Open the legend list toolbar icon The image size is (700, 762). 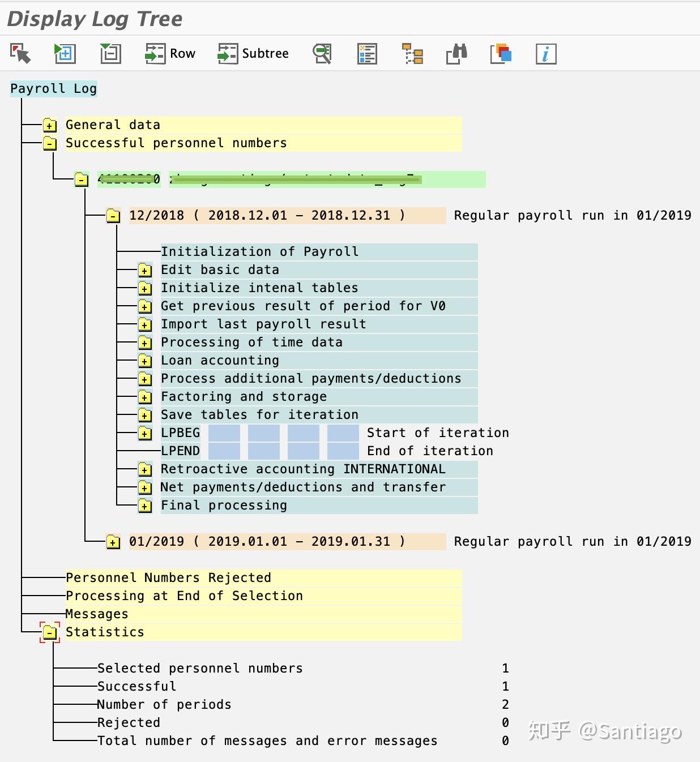pos(366,54)
